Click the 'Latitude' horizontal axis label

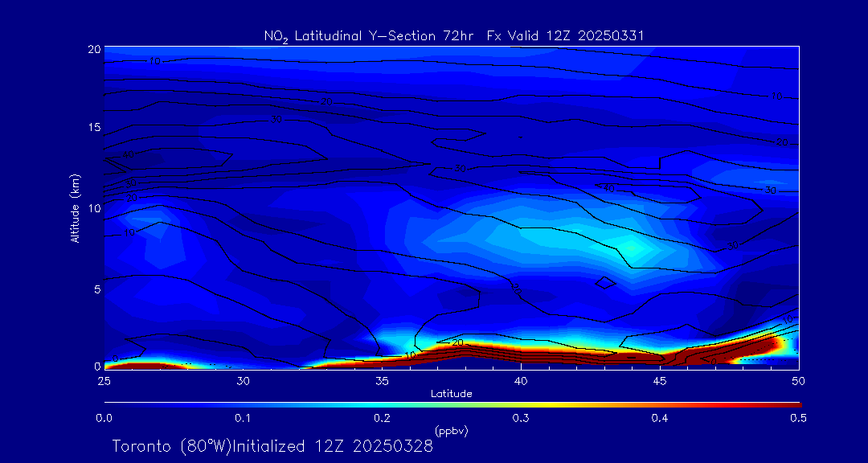pos(452,394)
